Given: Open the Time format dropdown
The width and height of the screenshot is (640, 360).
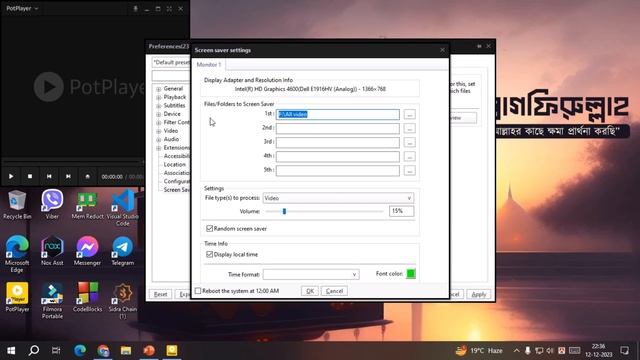Looking at the screenshot, I should tap(311, 274).
